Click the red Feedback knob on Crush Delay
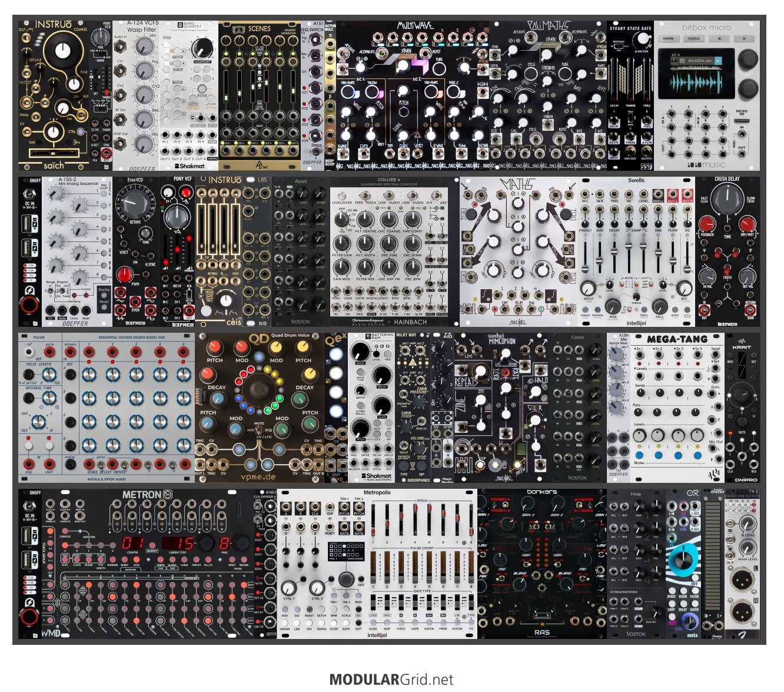This screenshot has height=692, width=784. tap(707, 224)
